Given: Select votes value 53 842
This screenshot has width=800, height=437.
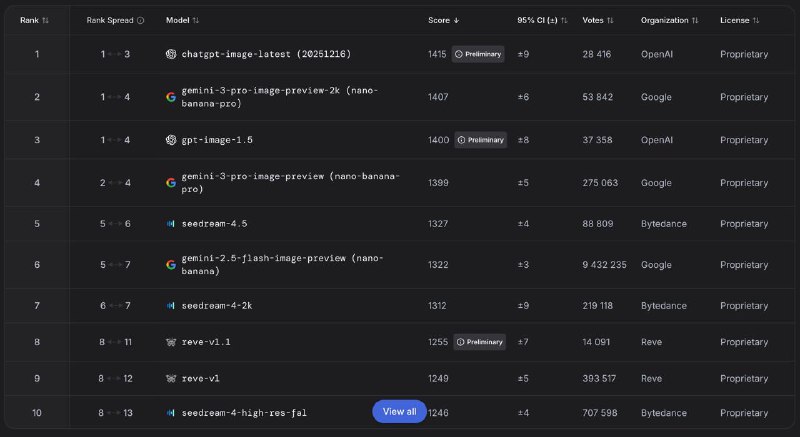Looking at the screenshot, I should coord(598,97).
